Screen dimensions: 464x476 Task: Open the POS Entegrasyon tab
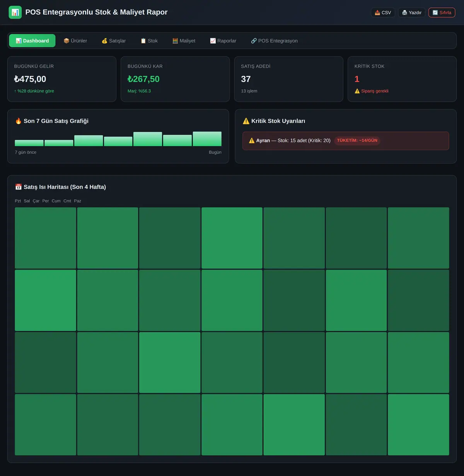point(274,41)
